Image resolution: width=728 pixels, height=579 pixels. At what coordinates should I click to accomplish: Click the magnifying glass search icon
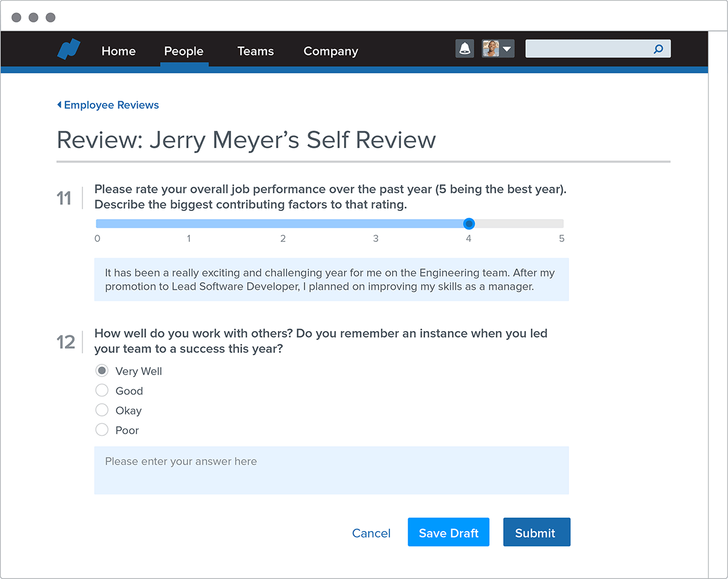[658, 50]
